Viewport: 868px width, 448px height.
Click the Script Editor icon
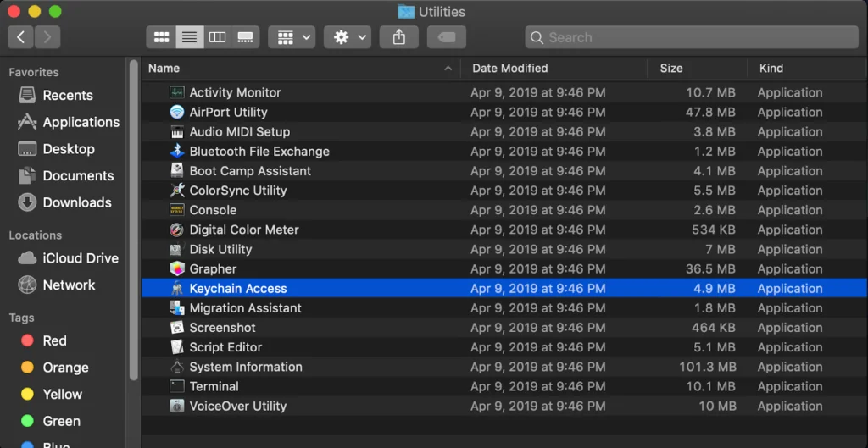tap(176, 347)
